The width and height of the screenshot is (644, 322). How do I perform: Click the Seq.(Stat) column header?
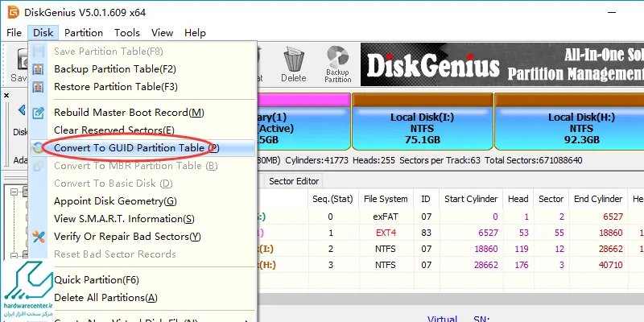click(x=332, y=199)
